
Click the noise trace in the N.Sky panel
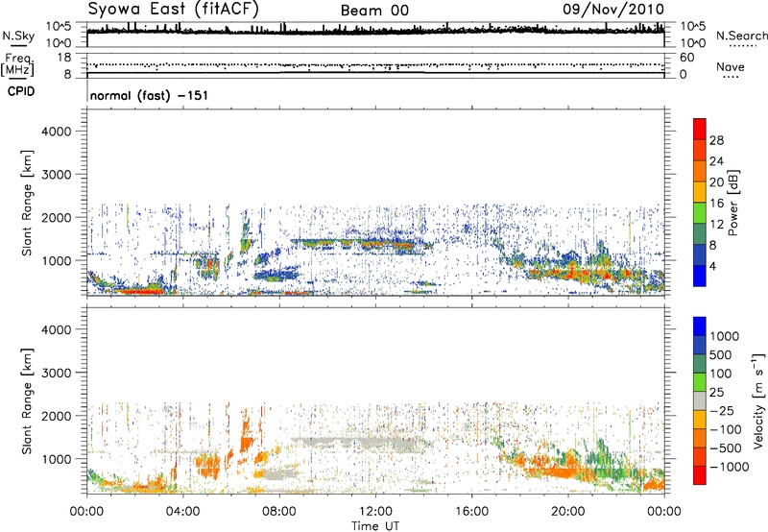coord(375,32)
